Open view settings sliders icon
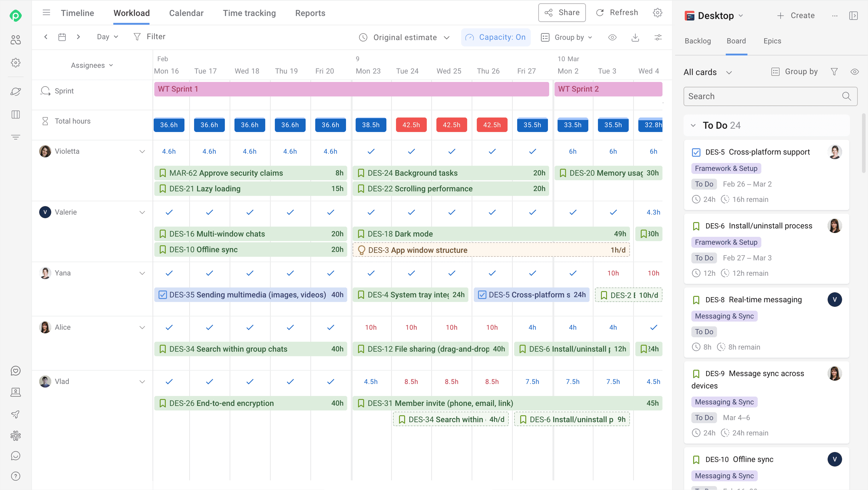 (x=658, y=37)
